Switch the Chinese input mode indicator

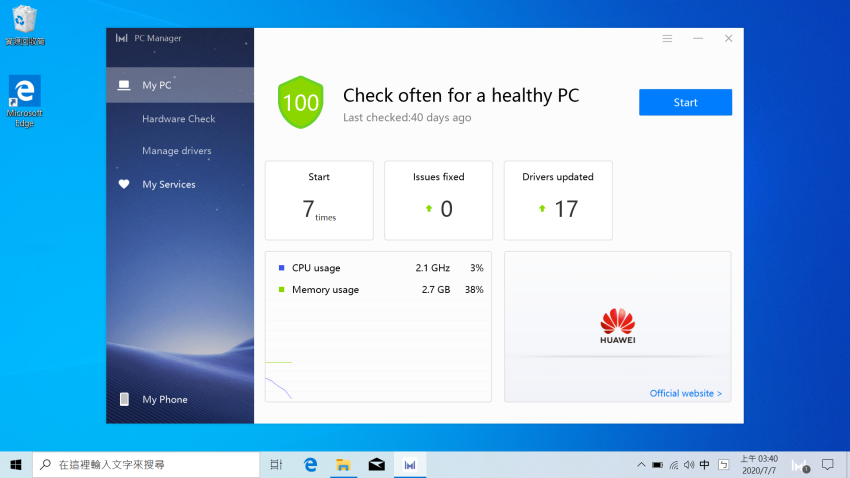(x=705, y=464)
